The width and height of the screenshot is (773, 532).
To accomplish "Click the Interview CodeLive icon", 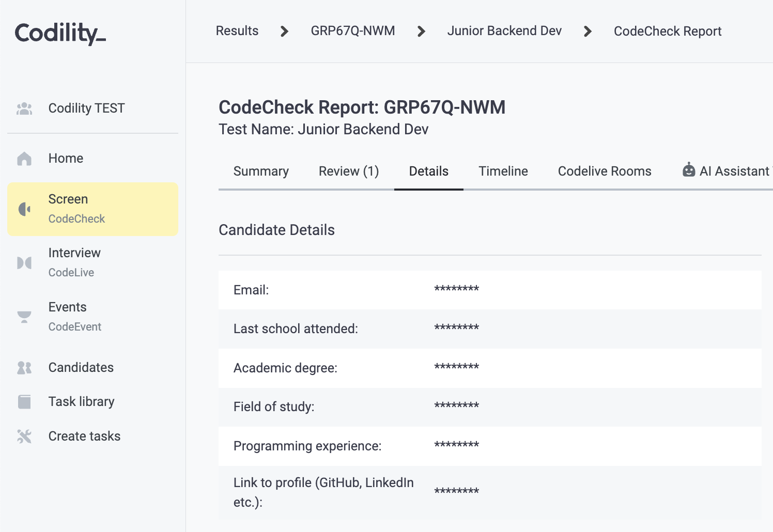I will click(x=24, y=263).
